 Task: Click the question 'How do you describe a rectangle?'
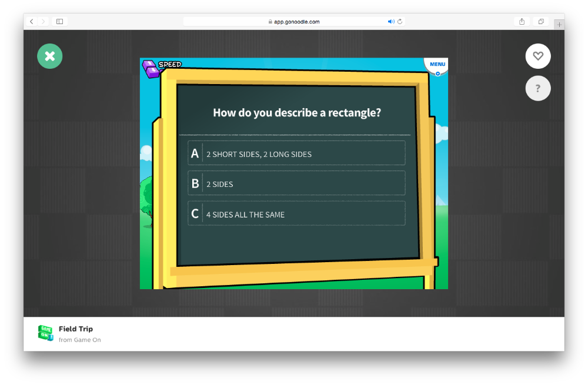[x=296, y=112]
